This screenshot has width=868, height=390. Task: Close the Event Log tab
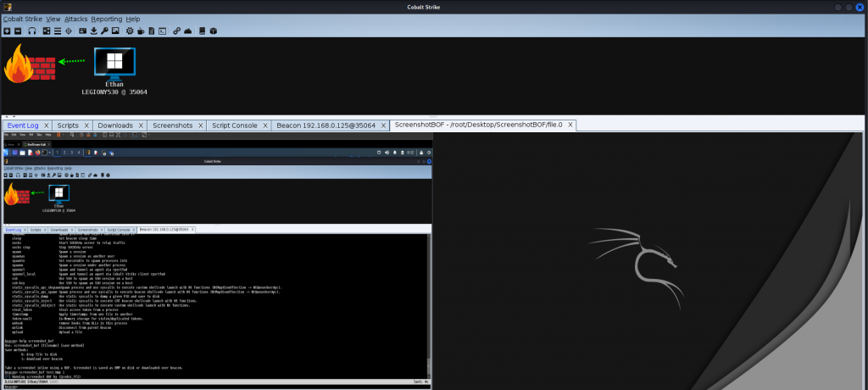coord(47,125)
